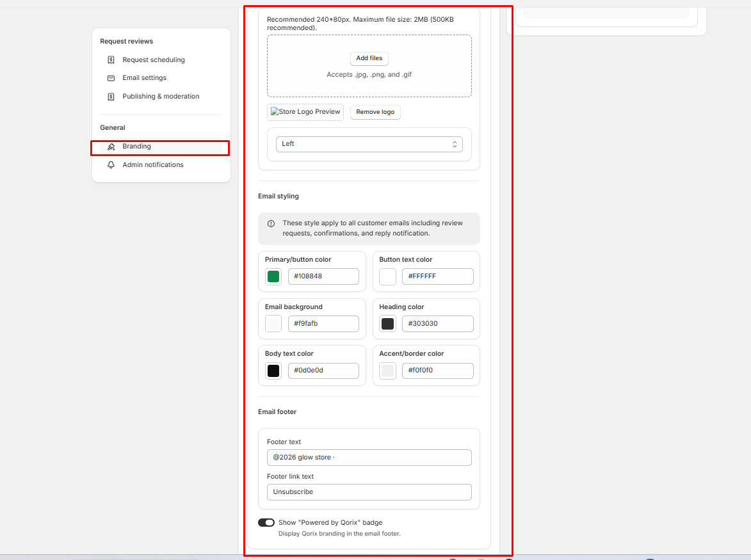751x560 pixels.
Task: Open the Button text color white swatch
Action: coord(387,276)
